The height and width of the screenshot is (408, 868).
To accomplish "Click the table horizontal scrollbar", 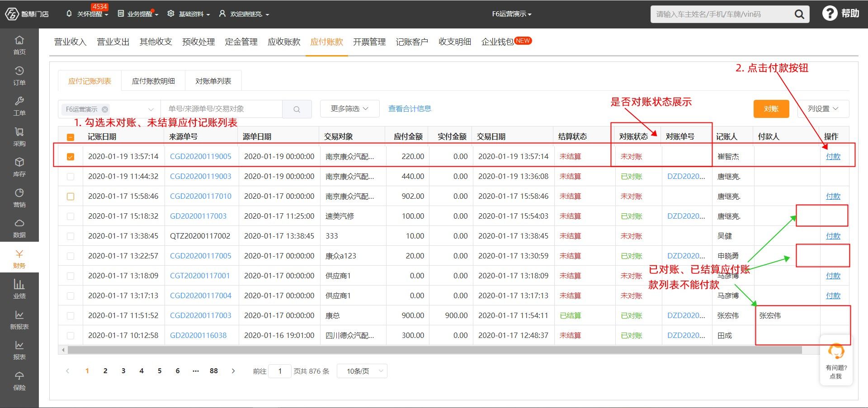I will click(434, 350).
